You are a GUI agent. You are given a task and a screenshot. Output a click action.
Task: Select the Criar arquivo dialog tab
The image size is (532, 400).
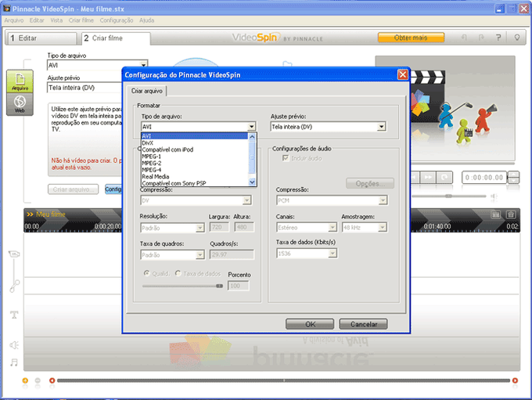click(x=147, y=91)
